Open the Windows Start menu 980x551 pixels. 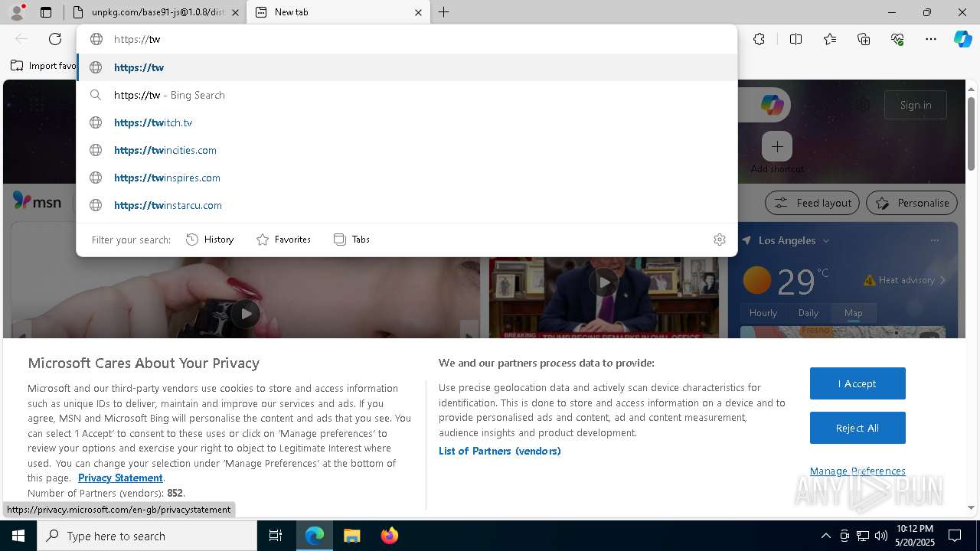pos(18,536)
